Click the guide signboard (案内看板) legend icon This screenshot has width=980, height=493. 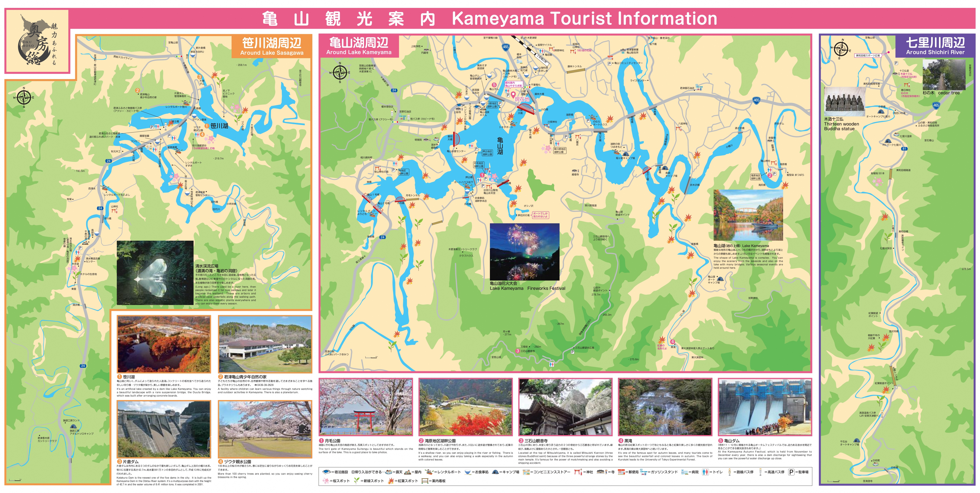tap(425, 481)
